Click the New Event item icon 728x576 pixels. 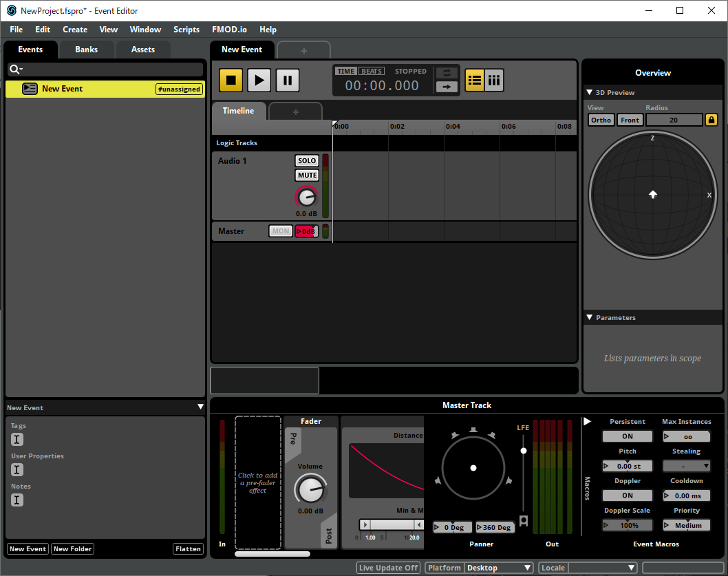pyautogui.click(x=30, y=88)
